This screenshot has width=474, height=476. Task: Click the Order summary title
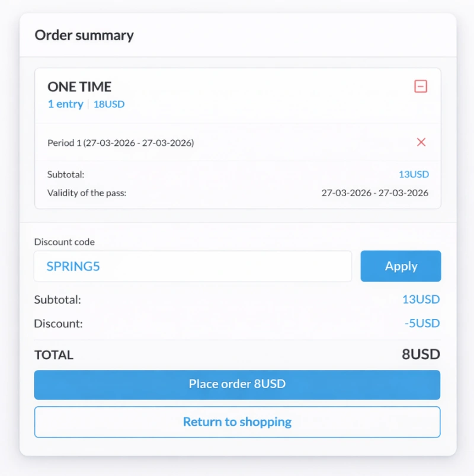pos(84,35)
